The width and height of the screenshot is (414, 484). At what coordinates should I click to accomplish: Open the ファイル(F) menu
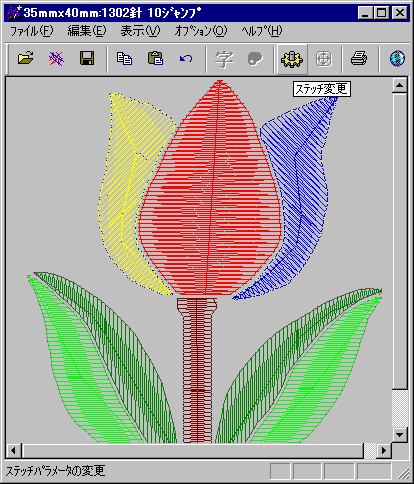tap(32, 31)
